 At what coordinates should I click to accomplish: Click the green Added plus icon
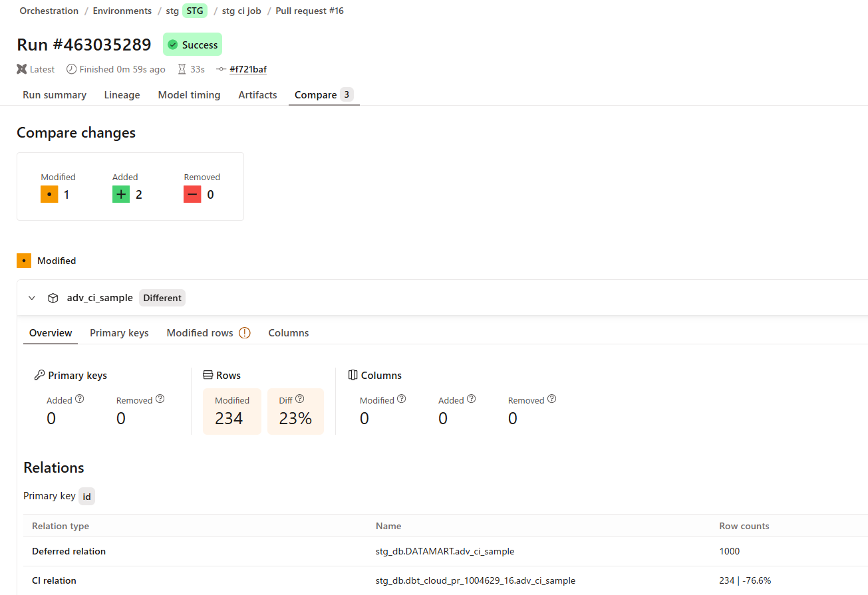[121, 195]
